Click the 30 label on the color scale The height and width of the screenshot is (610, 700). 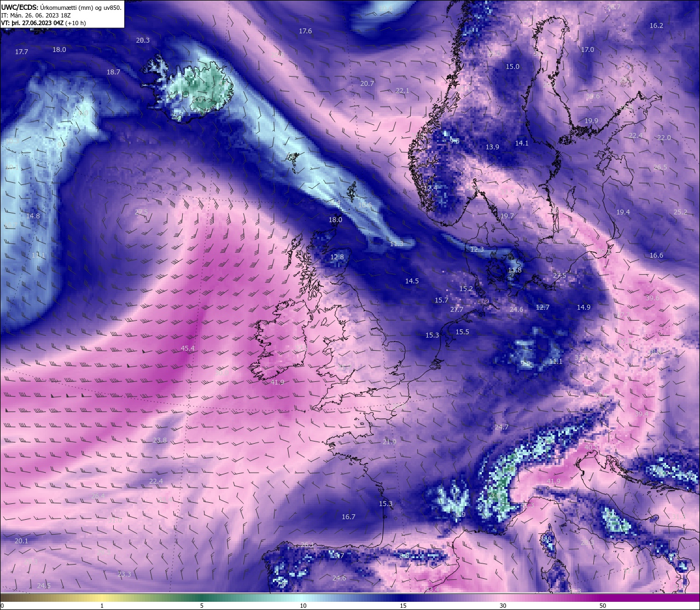[503, 606]
